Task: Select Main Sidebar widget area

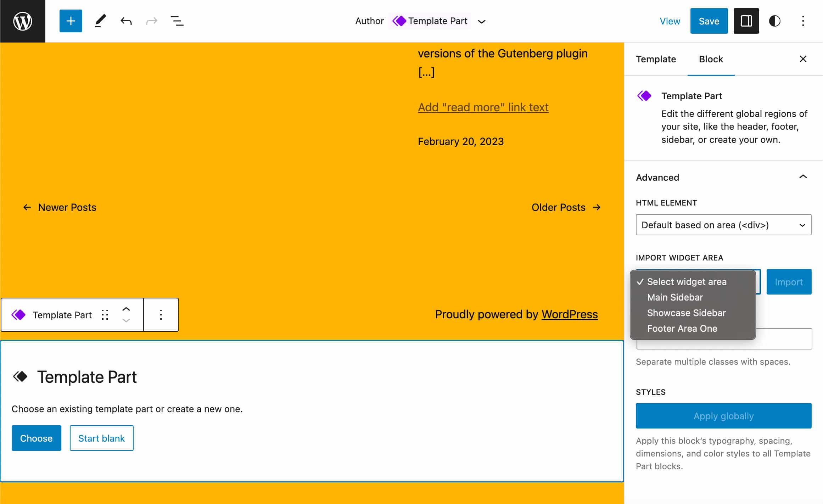Action: [675, 297]
